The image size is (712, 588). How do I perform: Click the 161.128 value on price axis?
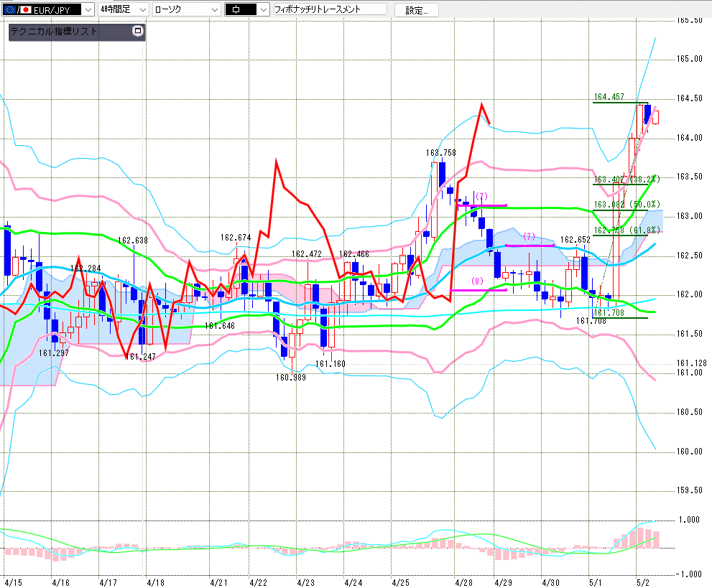[x=692, y=363]
